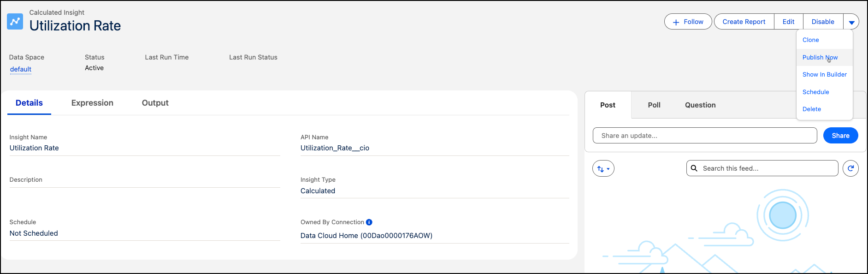Open the Output tab
Screen dimensions: 868x274
155,103
